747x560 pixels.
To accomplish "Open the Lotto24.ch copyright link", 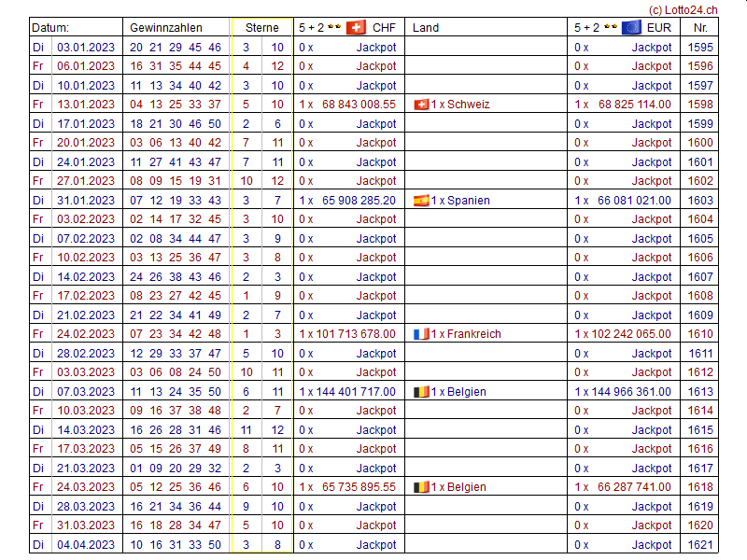I will click(x=683, y=8).
